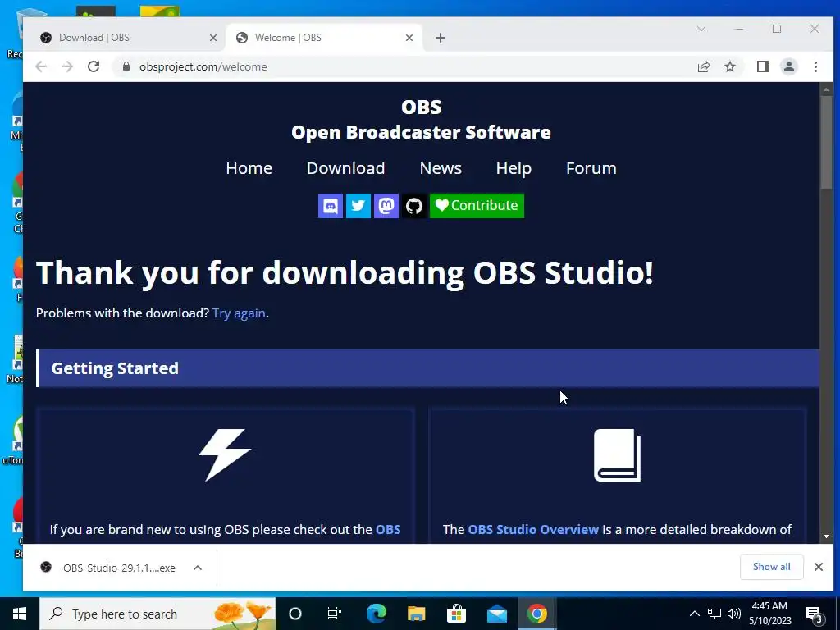Click Show all downloads
This screenshot has height=630, width=840.
click(x=771, y=567)
